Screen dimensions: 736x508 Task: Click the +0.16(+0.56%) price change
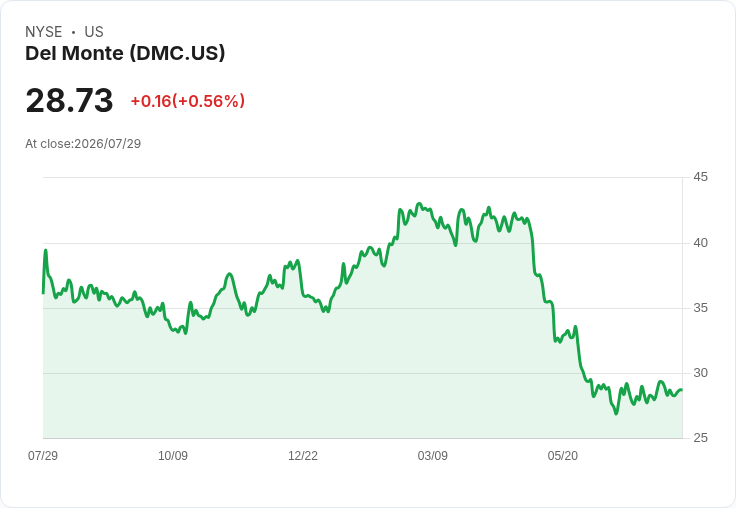click(x=188, y=101)
